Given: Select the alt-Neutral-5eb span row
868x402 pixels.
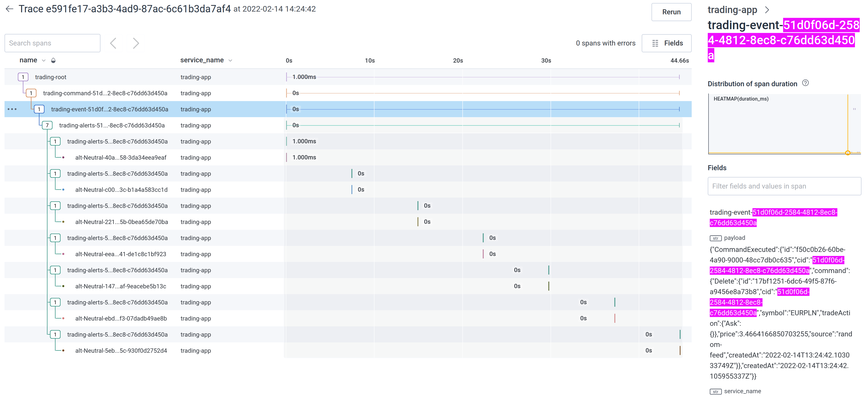Looking at the screenshot, I should [121, 351].
